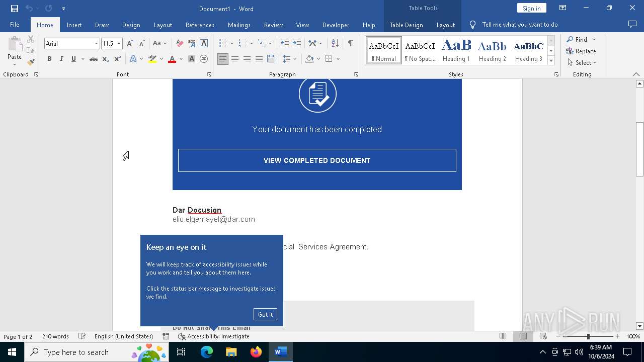
Task: Decrease font size with Shrink Font icon
Action: [142, 44]
